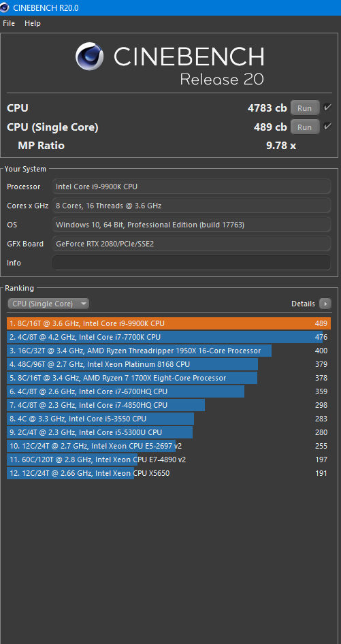Open the Help menu
This screenshot has height=644, width=341.
(x=33, y=23)
